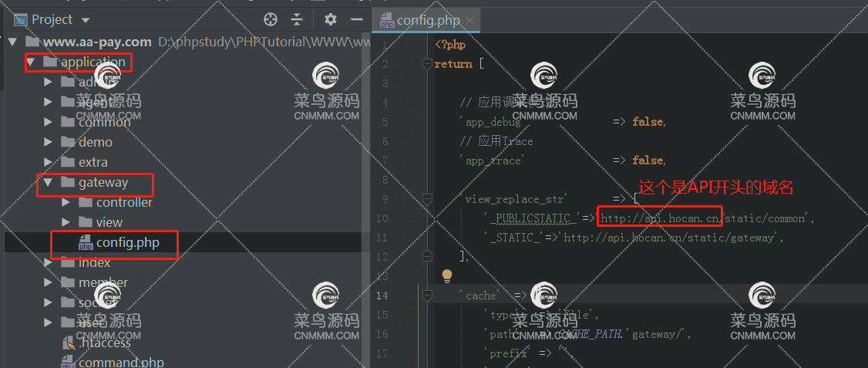Click '_PUBLICSTATIC_' key on line 10
Screen dimensions: 868x368
click(531, 218)
